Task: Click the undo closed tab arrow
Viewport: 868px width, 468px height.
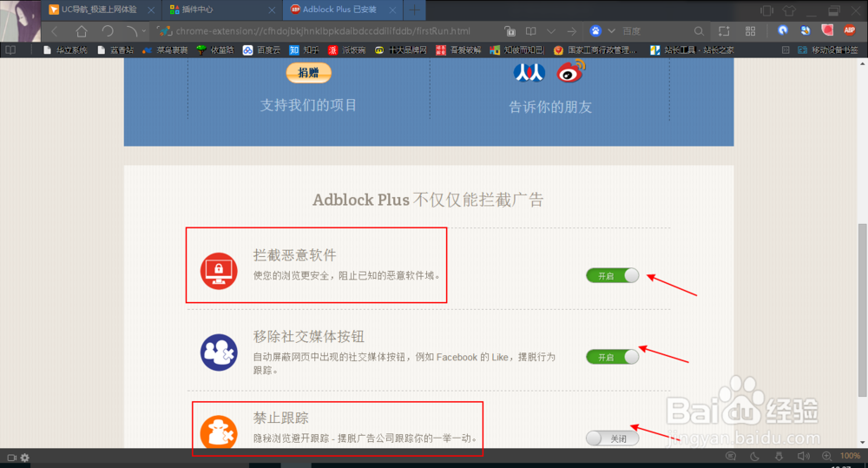Action: click(131, 31)
